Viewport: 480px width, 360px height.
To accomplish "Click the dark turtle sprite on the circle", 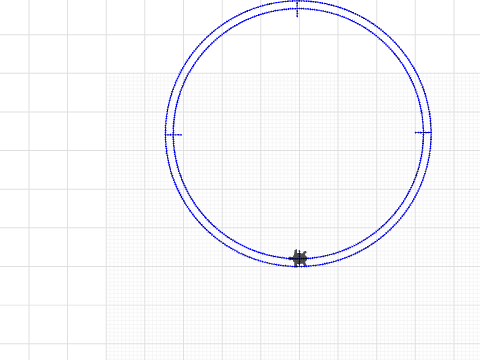I will pos(298,258).
